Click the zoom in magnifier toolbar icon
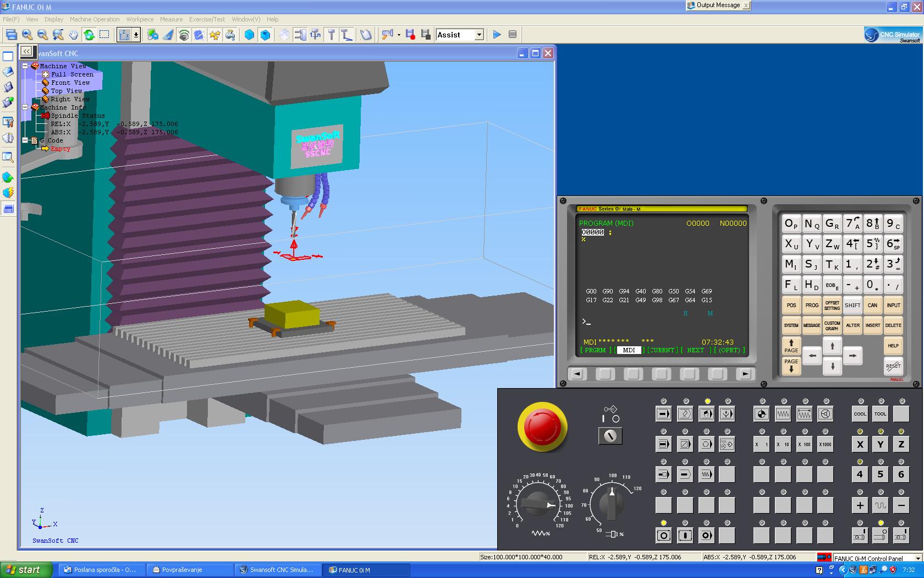The width and height of the screenshot is (924, 578). [27, 35]
